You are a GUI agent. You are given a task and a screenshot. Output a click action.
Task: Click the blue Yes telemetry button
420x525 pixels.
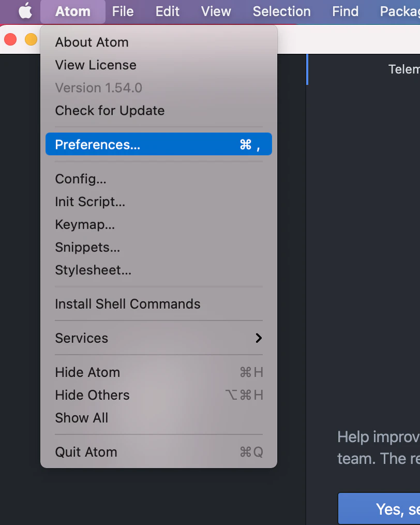tap(379, 508)
